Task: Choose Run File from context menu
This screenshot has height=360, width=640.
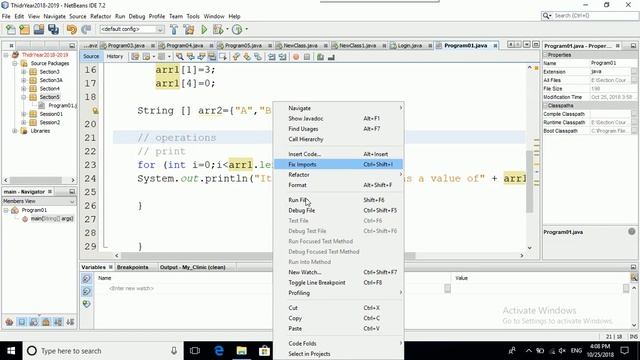Action: 338,200
